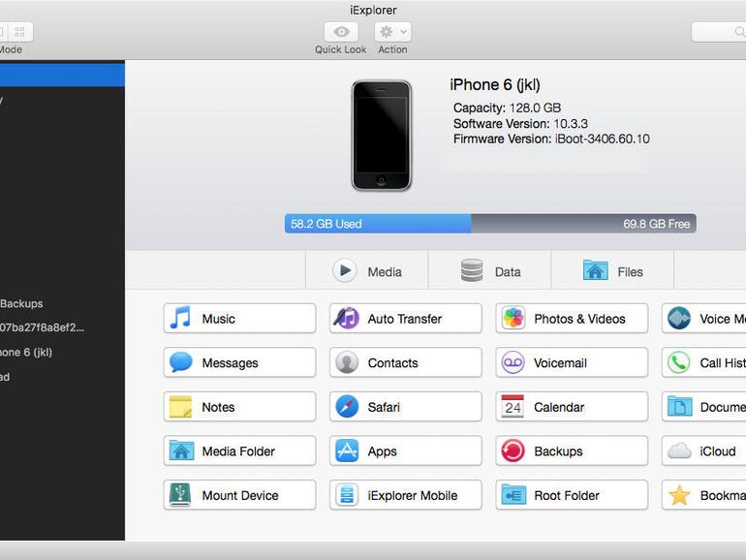746x560 pixels.
Task: Click the Capacity: 128.0 GB text
Action: tap(507, 108)
